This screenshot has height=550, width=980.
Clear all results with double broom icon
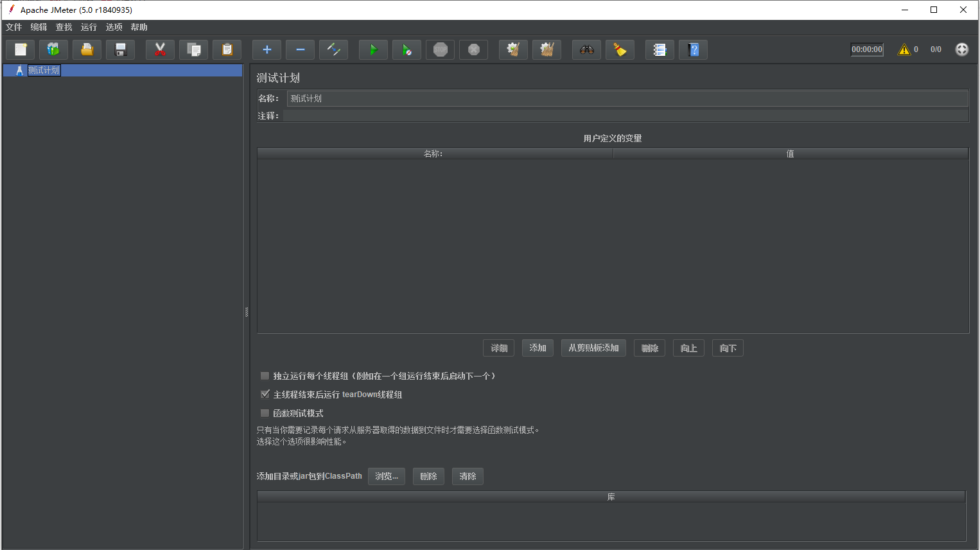[x=547, y=49]
